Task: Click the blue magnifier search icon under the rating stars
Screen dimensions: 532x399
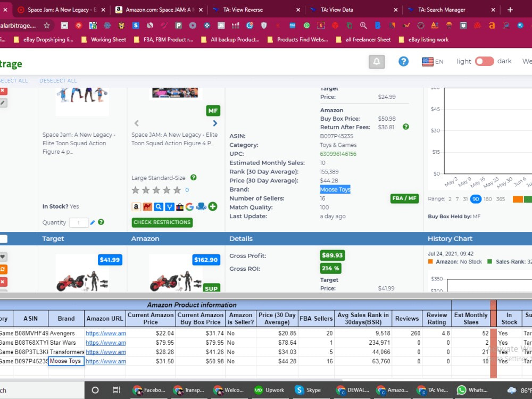Action: click(x=159, y=206)
